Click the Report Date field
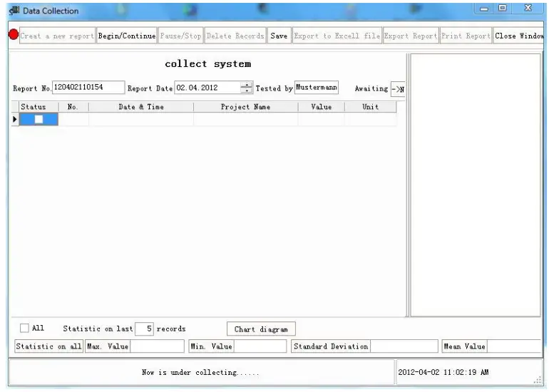The height and width of the screenshot is (392, 549). click(x=207, y=88)
